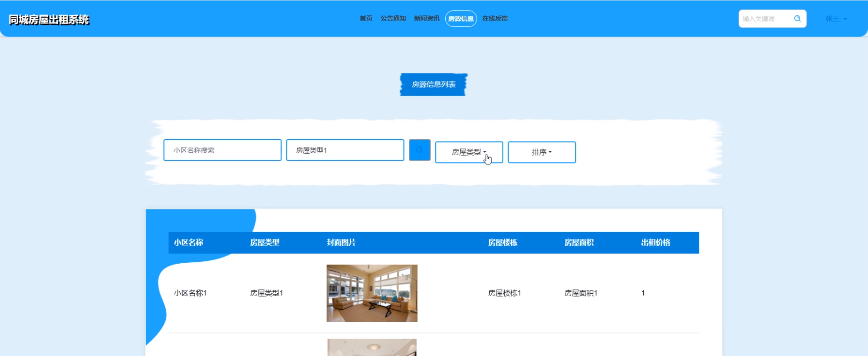Select the 小区名称1 cell
This screenshot has width=868, height=356.
tap(191, 293)
